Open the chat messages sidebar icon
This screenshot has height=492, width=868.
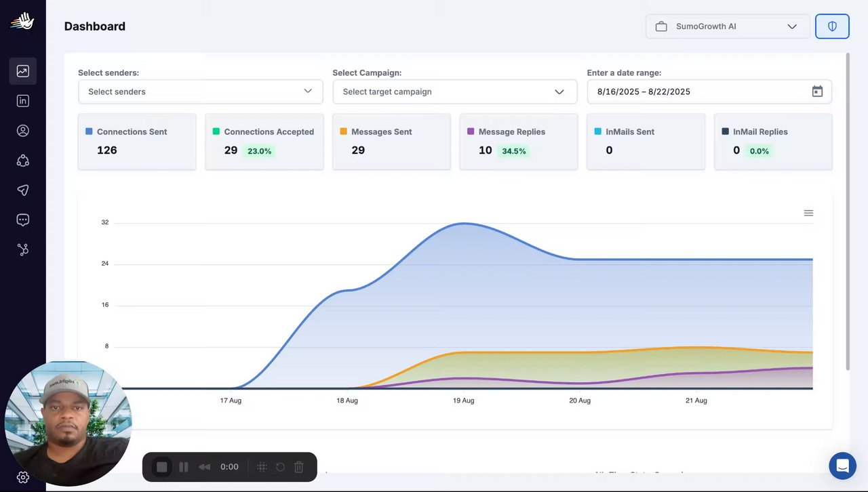tap(23, 220)
